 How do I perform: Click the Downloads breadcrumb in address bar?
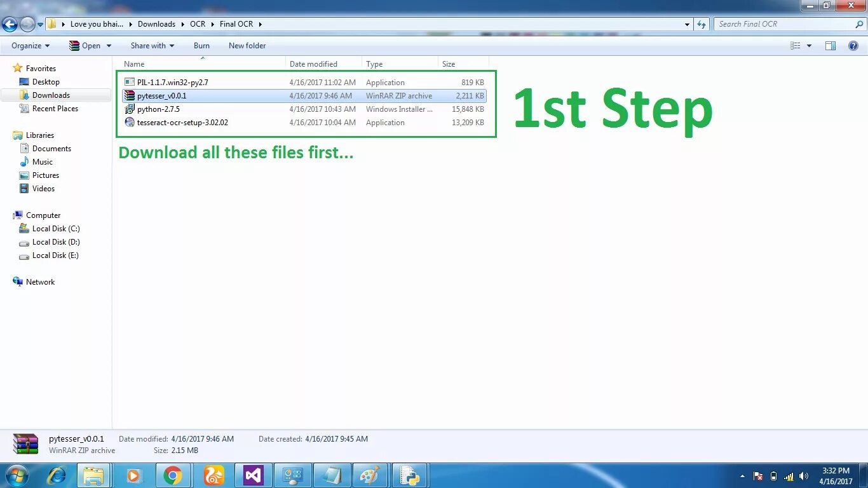[x=156, y=24]
